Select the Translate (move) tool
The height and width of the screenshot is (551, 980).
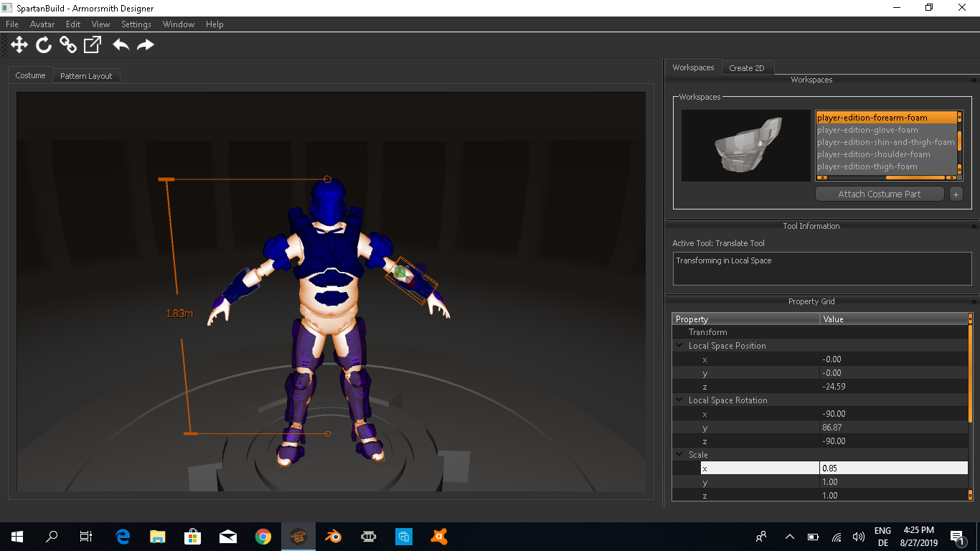tap(19, 45)
